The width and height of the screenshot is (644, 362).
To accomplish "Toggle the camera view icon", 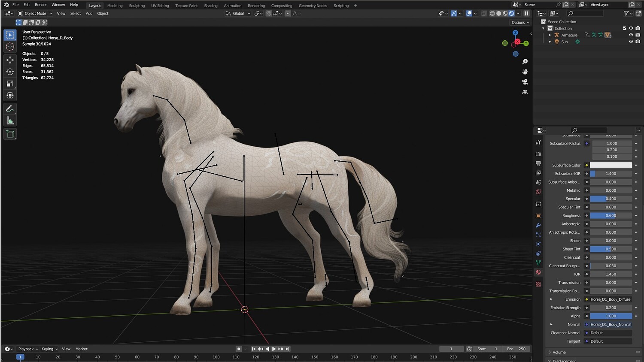I will 525,82.
